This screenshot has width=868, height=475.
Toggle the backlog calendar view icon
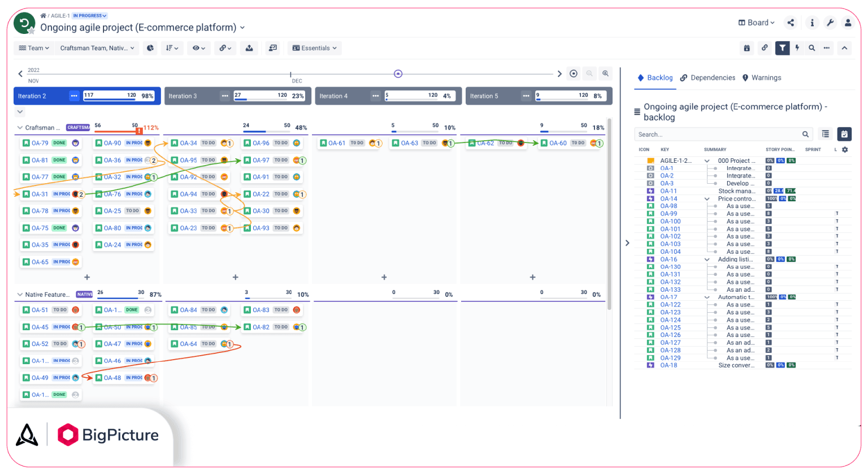(x=844, y=134)
